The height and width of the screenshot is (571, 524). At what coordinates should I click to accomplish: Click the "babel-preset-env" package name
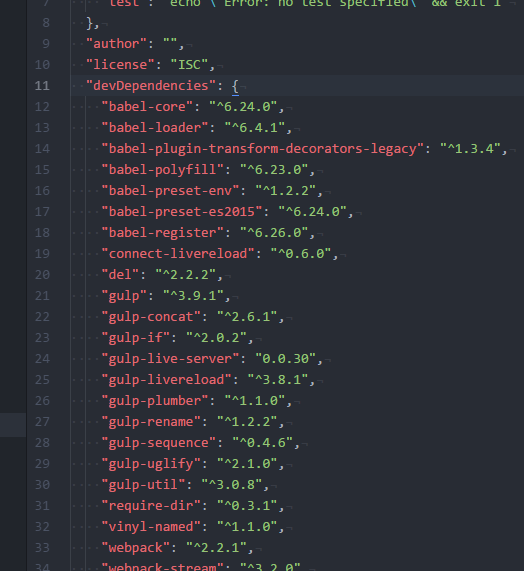tap(170, 191)
